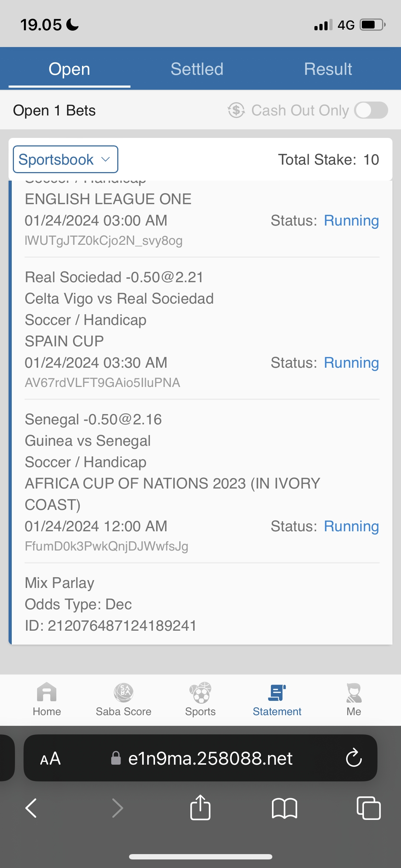Tap Running status for Guinea vs Senegal

click(x=351, y=526)
